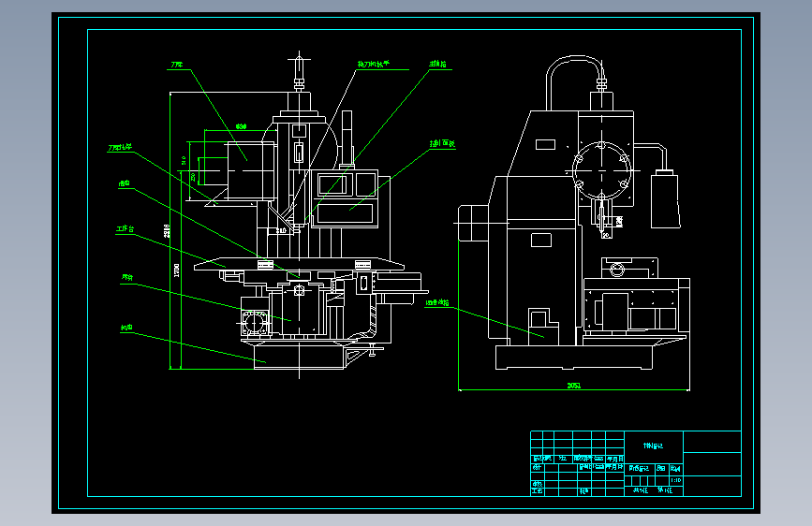The height and width of the screenshot is (526, 812).
Task: Select the '刀库' annotation label
Action: pyautogui.click(x=177, y=65)
